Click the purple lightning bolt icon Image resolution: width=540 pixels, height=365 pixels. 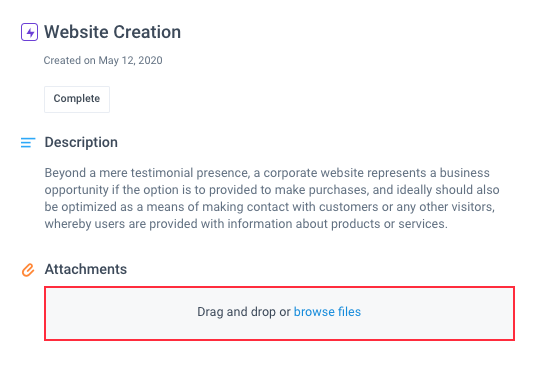pyautogui.click(x=29, y=32)
